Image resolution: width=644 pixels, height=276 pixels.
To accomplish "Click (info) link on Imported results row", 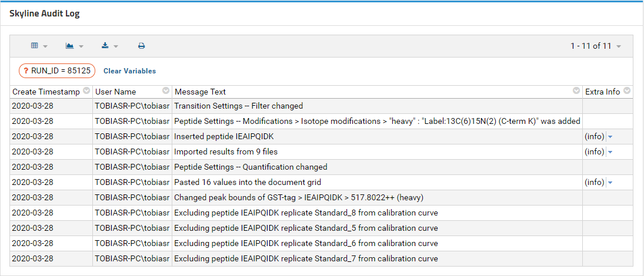I will point(595,152).
